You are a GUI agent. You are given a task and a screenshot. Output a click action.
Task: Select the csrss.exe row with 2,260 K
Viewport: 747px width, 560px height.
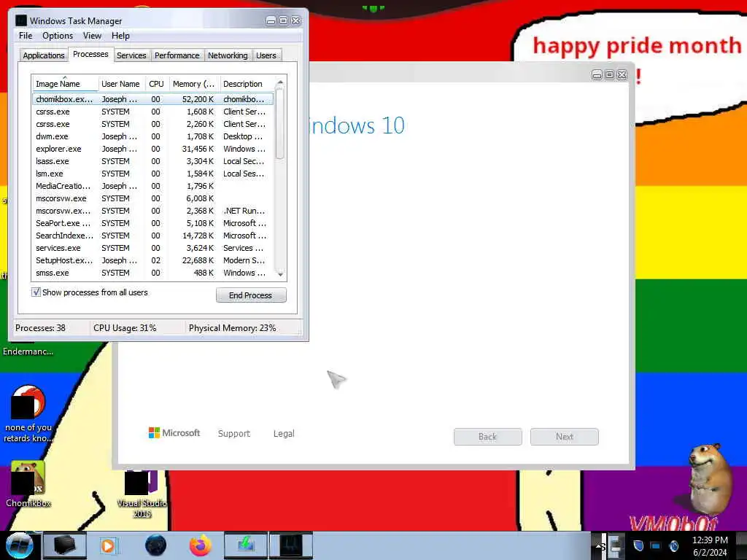point(153,124)
